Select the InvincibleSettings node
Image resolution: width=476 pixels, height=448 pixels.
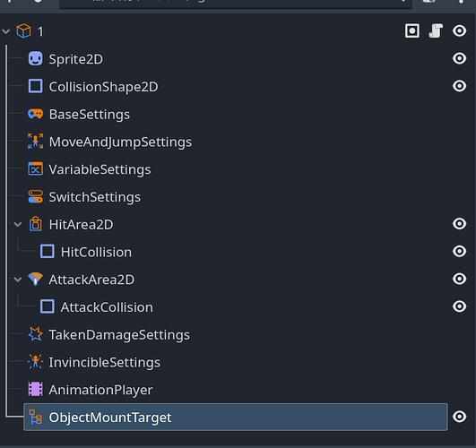coord(104,362)
